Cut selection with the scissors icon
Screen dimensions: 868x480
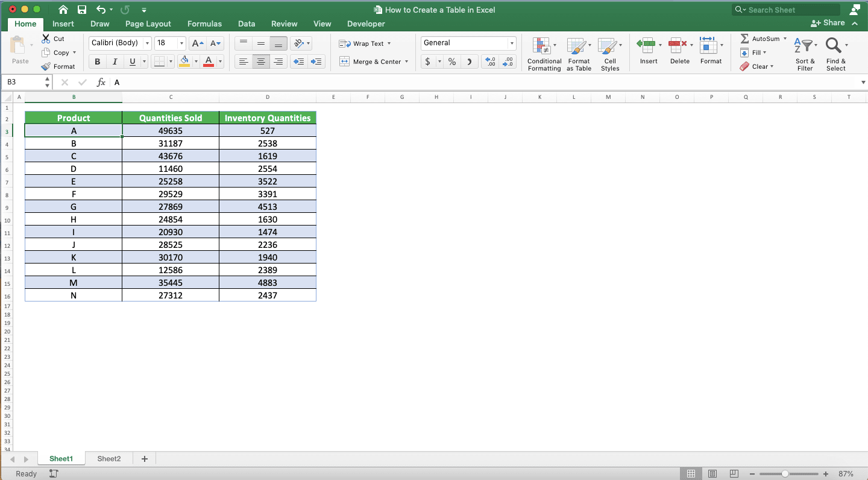click(46, 39)
